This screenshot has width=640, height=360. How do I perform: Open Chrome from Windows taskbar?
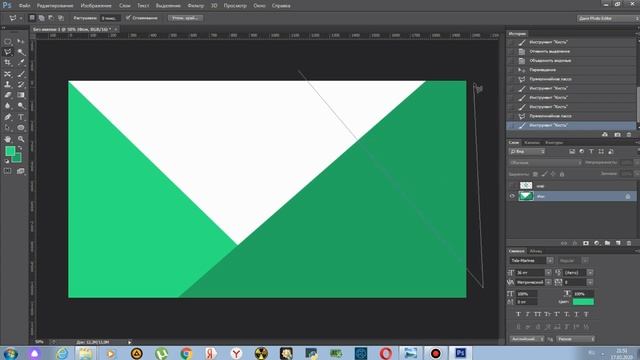click(x=186, y=353)
